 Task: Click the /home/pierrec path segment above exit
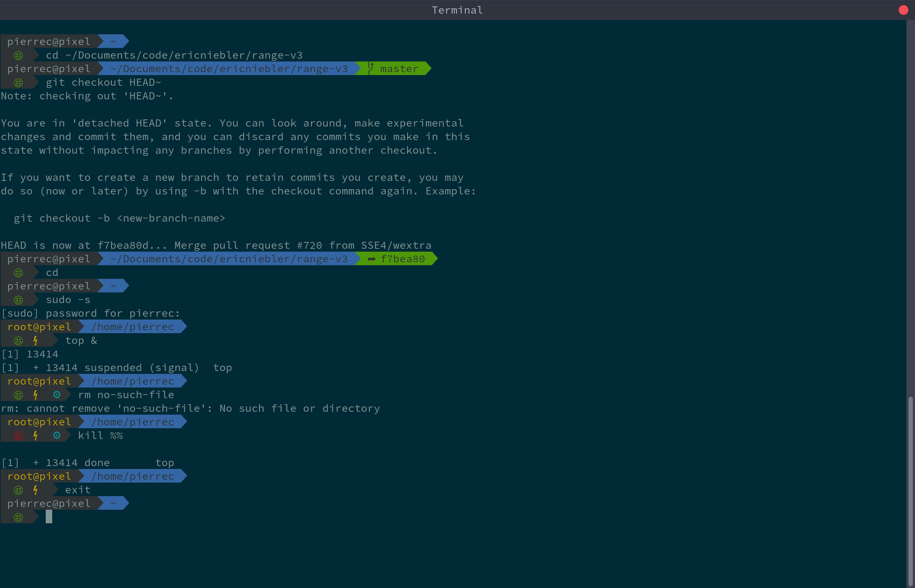click(x=133, y=476)
